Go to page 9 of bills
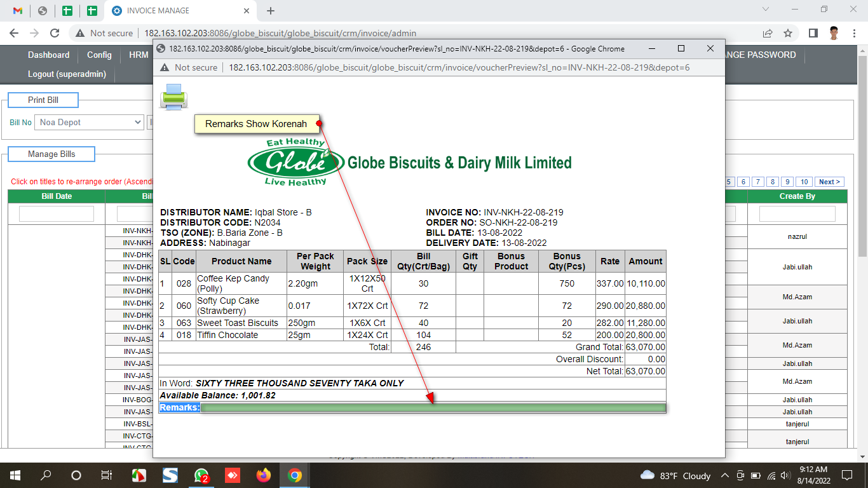 [787, 182]
